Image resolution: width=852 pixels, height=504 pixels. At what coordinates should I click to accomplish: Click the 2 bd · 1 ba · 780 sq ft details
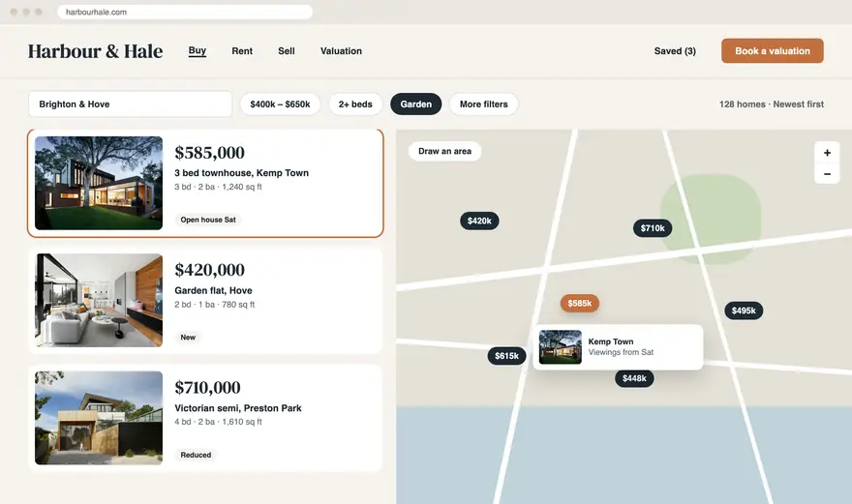(x=214, y=305)
